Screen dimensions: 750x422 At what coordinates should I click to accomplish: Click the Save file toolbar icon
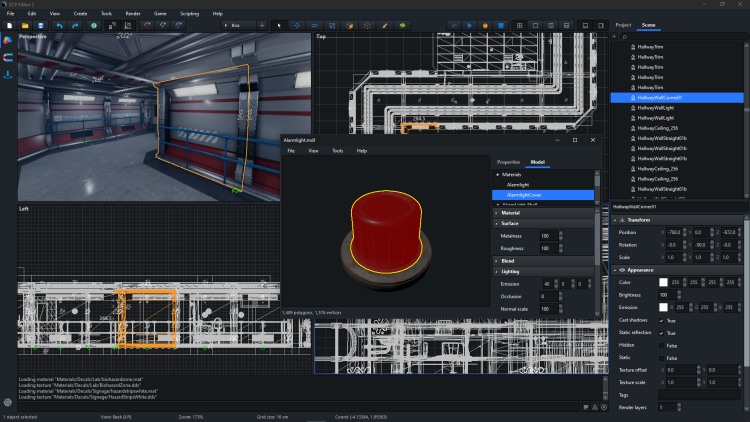click(x=40, y=24)
